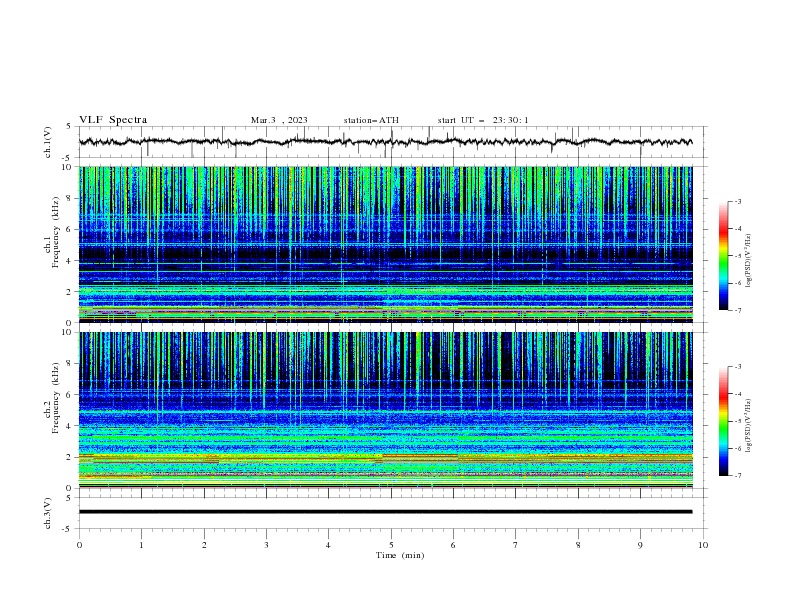Viewport: 792px width, 612px height.
Task: Click the ch.2 Frequency (kHz) axis label
Action: click(55, 397)
